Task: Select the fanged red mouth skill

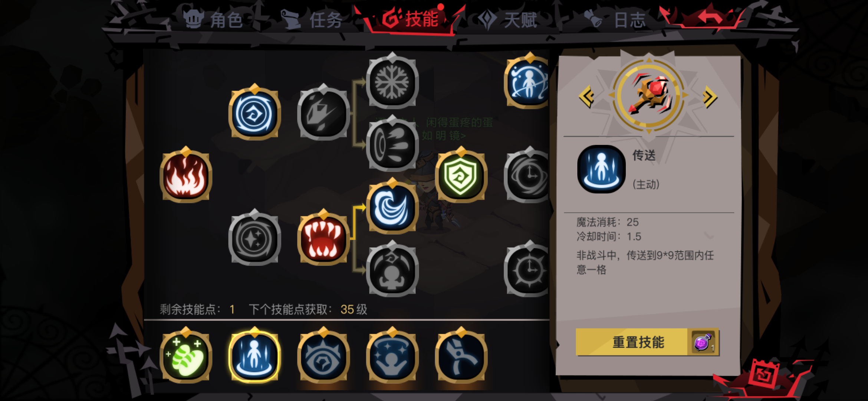Action: click(323, 238)
